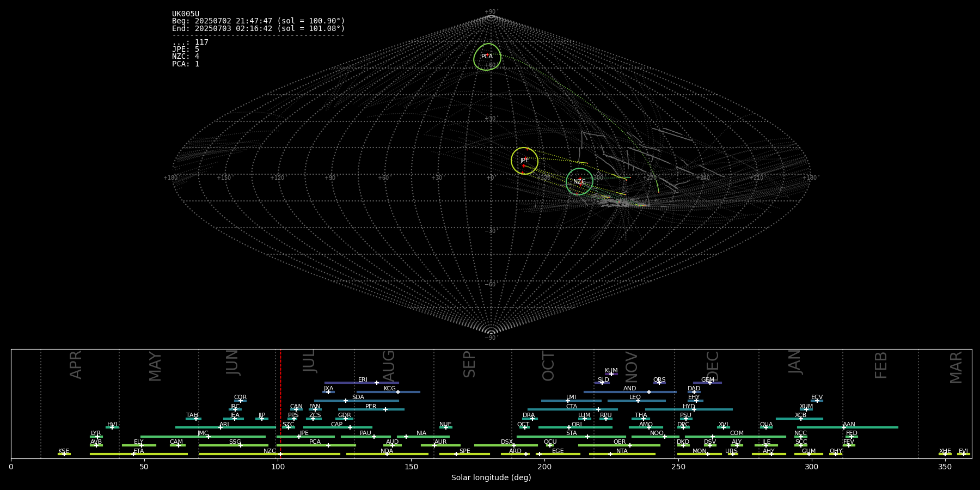This screenshot has width=980, height=490.
Task: Click the ETA shower bar in the timeline
Action: pos(139,454)
